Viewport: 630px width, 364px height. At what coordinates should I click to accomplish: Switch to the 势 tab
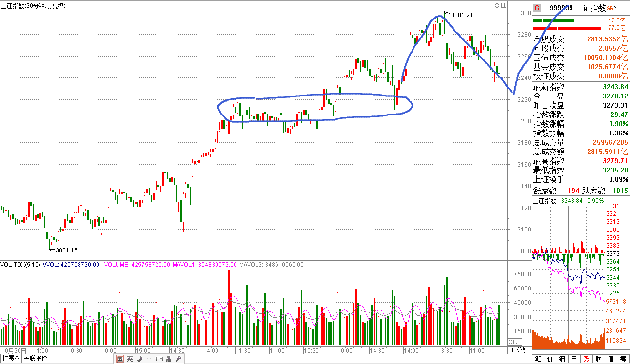[586, 359]
